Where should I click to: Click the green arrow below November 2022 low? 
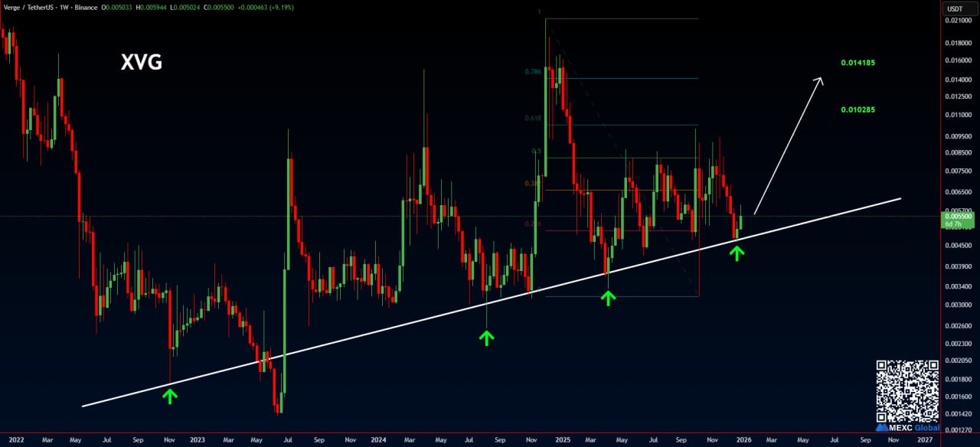170,396
